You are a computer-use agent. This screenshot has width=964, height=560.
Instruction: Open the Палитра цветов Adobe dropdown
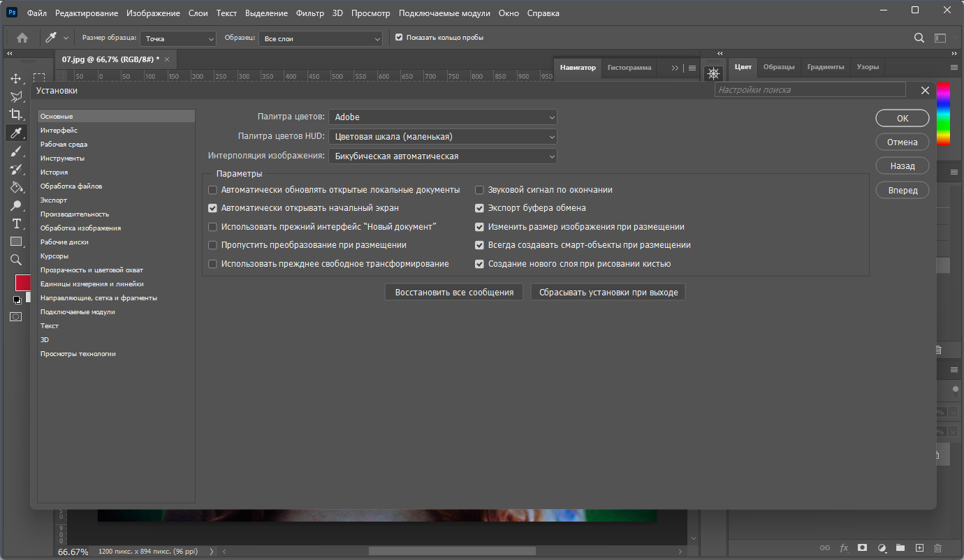(443, 117)
